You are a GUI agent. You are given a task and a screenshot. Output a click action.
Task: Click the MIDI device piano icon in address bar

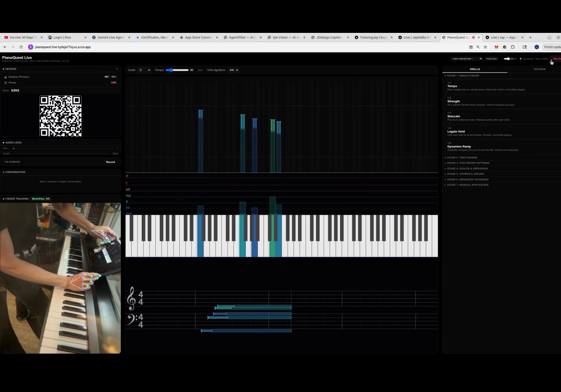tap(471, 47)
